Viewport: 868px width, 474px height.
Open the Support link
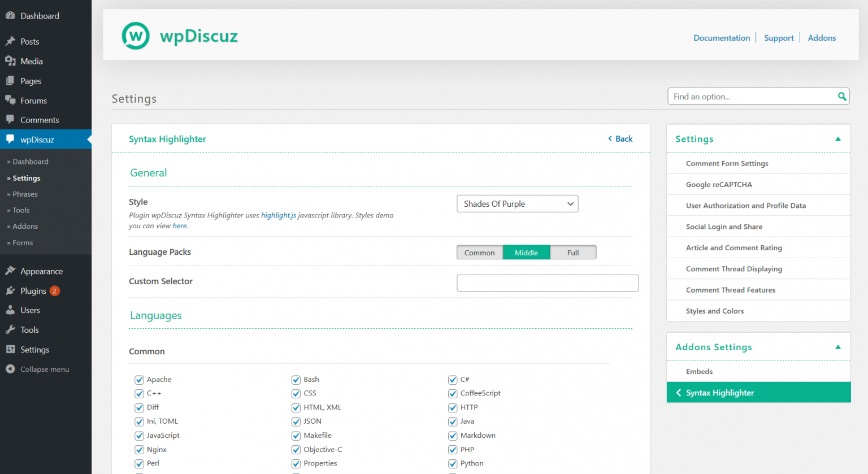point(779,38)
